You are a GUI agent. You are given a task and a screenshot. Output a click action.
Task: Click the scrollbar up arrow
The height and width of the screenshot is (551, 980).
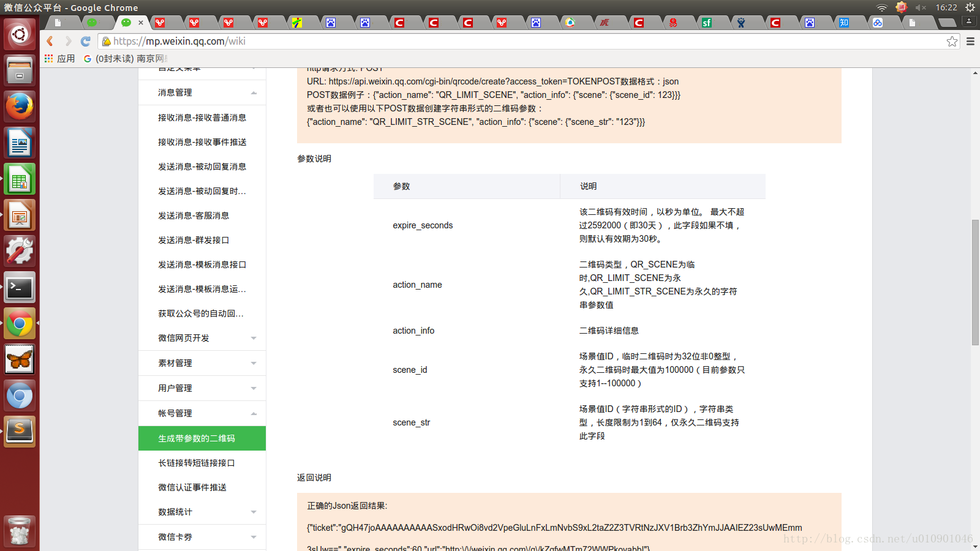[x=975, y=72]
